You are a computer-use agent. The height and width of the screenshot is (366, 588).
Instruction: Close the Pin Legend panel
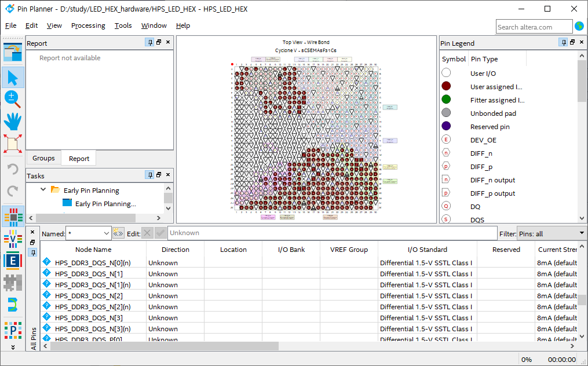(x=582, y=42)
